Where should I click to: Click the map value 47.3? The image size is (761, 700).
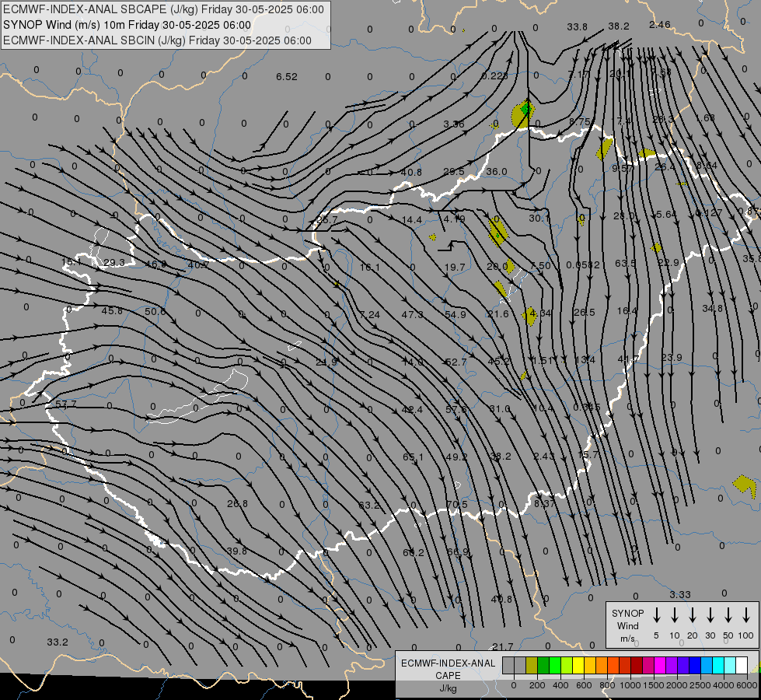click(x=412, y=314)
